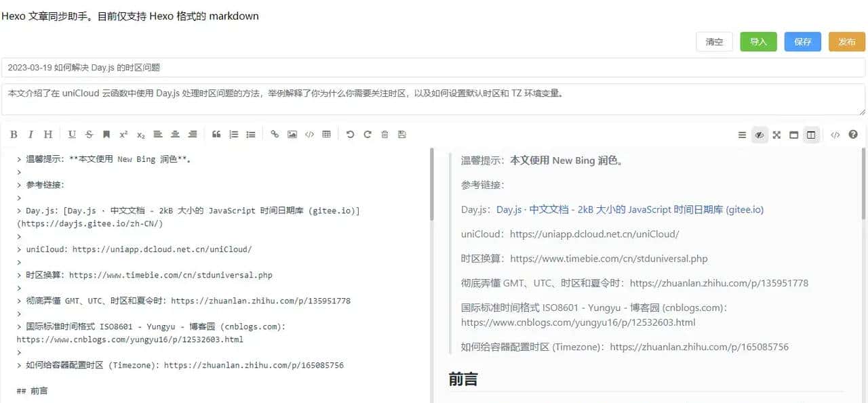Switch to source code view
Screen dimensions: 868x403
pyautogui.click(x=835, y=134)
